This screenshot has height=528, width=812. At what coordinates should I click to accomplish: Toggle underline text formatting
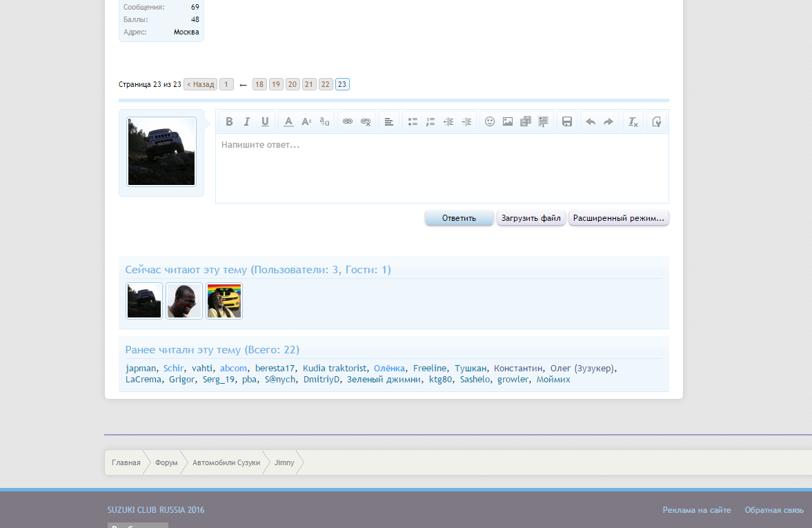click(265, 121)
